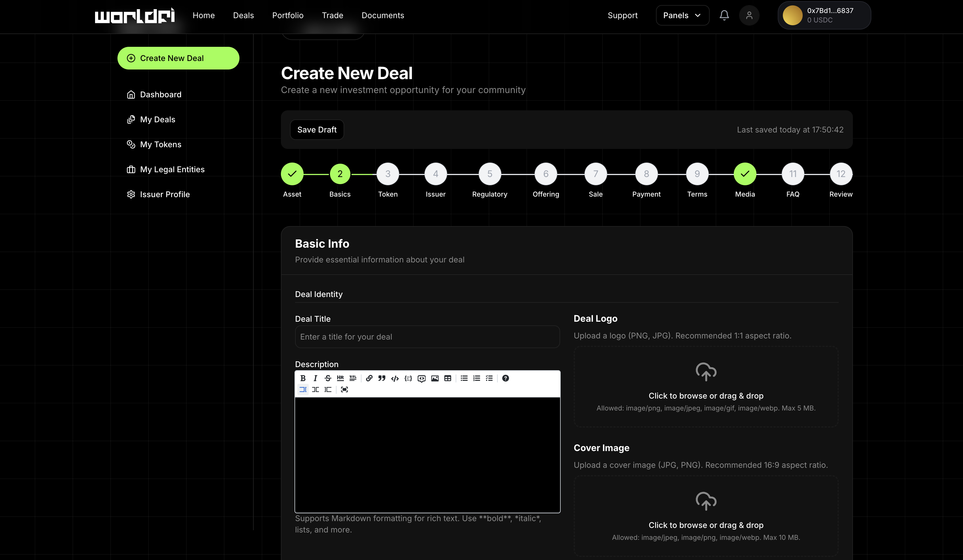
Task: Toggle bold formatting in Description editor
Action: tap(303, 378)
